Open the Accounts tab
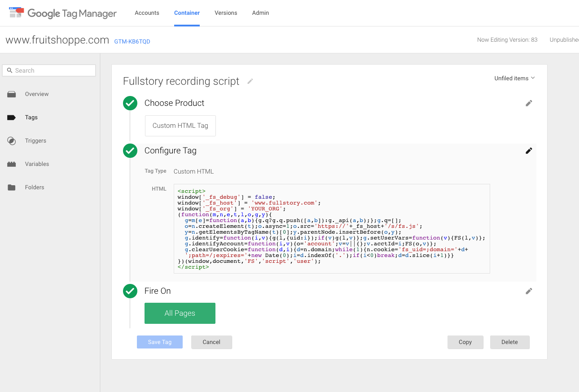This screenshot has height=392, width=579. (x=147, y=13)
